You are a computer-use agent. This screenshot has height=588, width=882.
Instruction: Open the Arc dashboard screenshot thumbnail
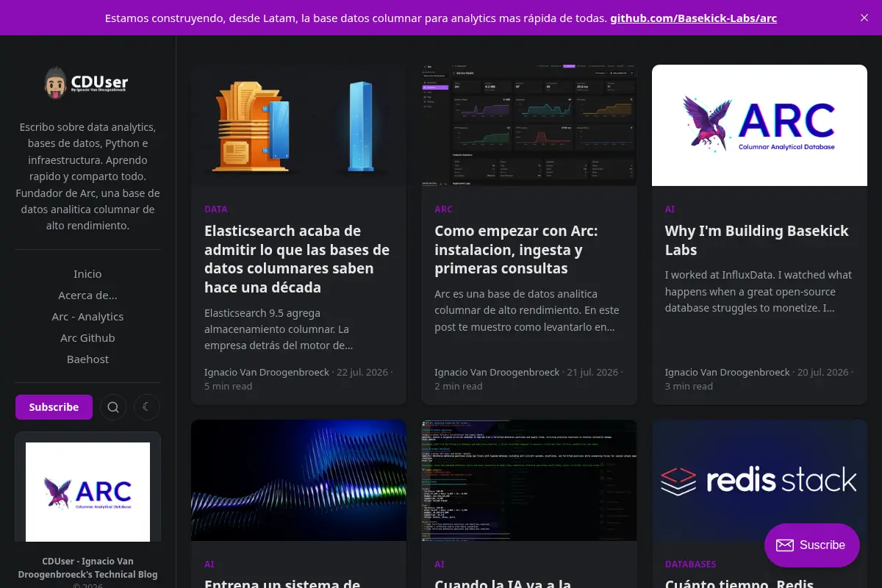pos(529,125)
